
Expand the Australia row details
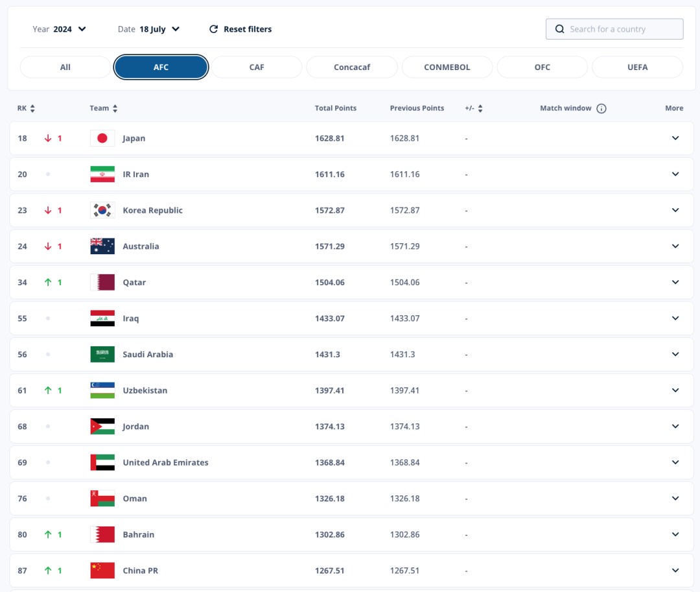pos(675,246)
